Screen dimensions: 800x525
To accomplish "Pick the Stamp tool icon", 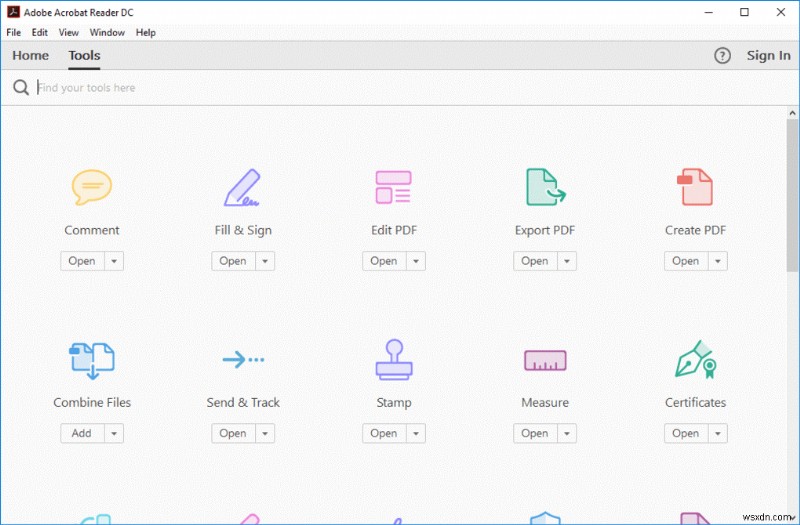I will [x=393, y=359].
